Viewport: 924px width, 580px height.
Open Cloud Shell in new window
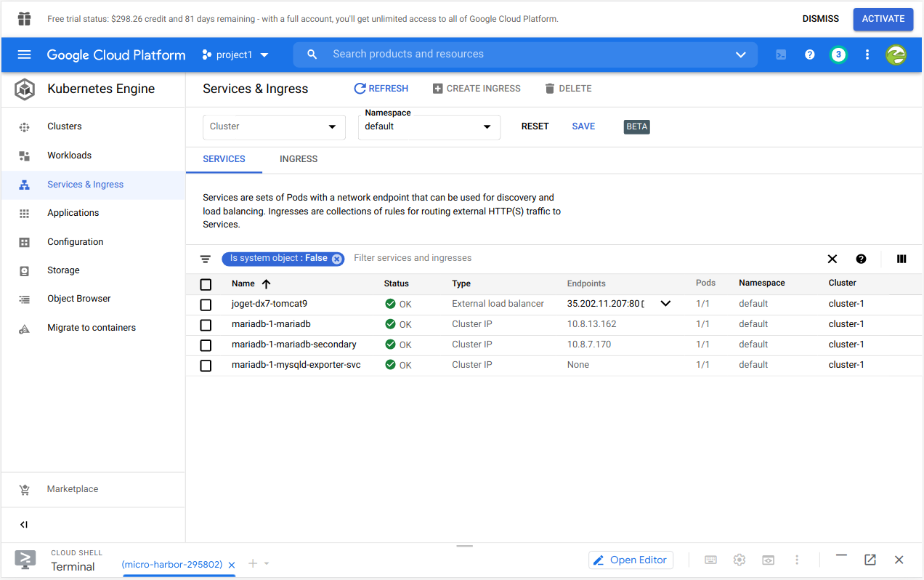[870, 560]
